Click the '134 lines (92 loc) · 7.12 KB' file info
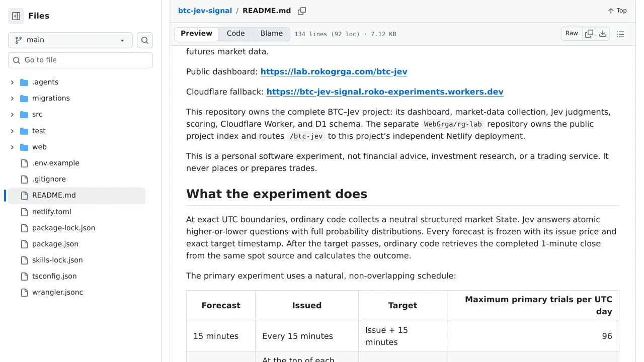This screenshot has width=644, height=362. pyautogui.click(x=345, y=34)
